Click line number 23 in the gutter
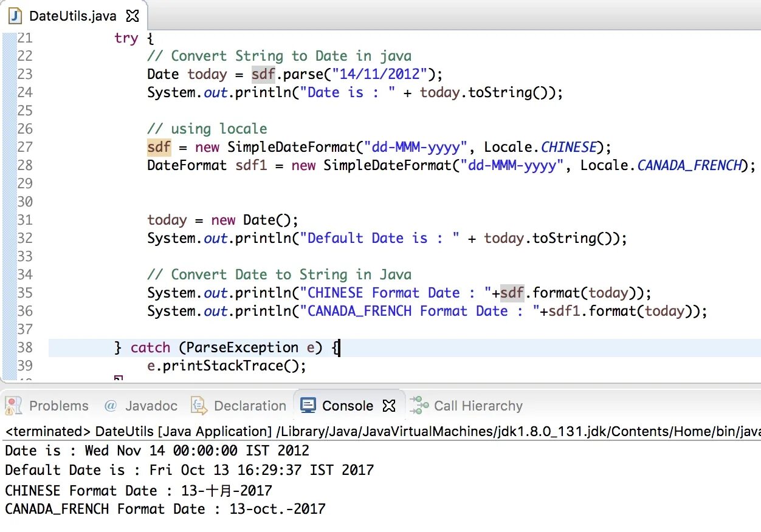 click(x=24, y=74)
